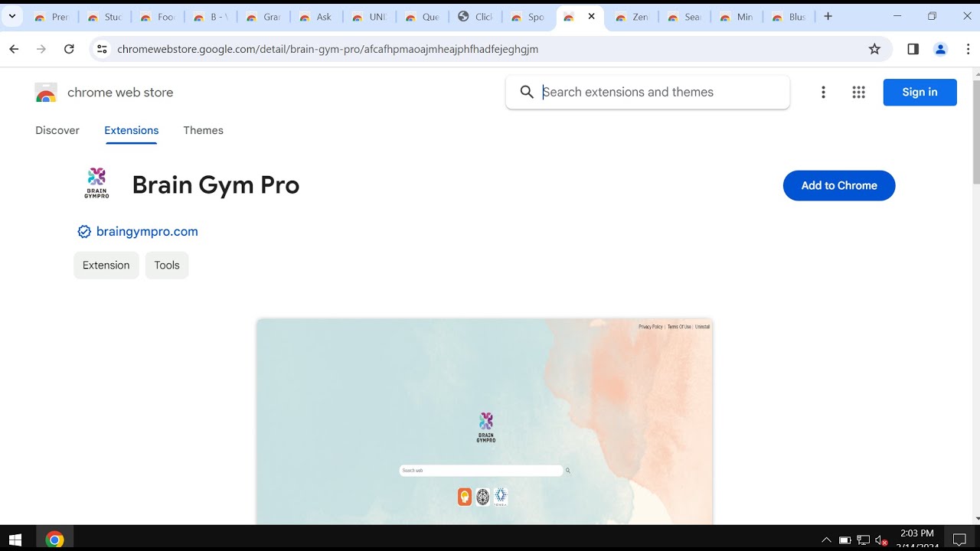Click the chrome web store logo

click(x=46, y=93)
